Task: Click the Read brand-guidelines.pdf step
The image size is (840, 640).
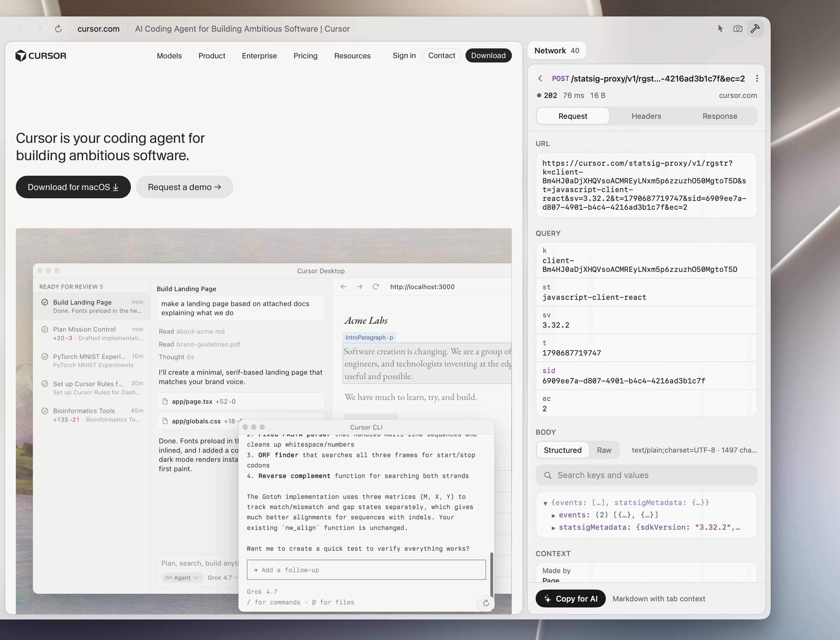Action: (x=199, y=344)
